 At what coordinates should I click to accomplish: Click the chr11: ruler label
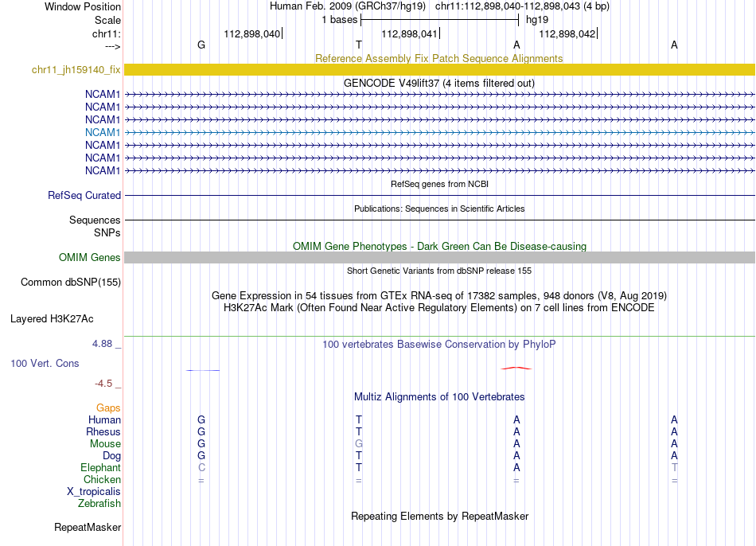point(106,33)
